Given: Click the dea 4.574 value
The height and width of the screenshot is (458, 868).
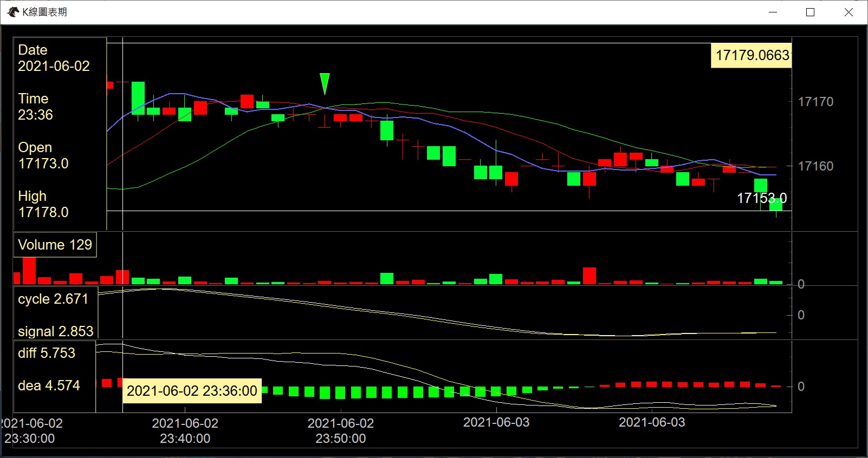Looking at the screenshot, I should 49,385.
